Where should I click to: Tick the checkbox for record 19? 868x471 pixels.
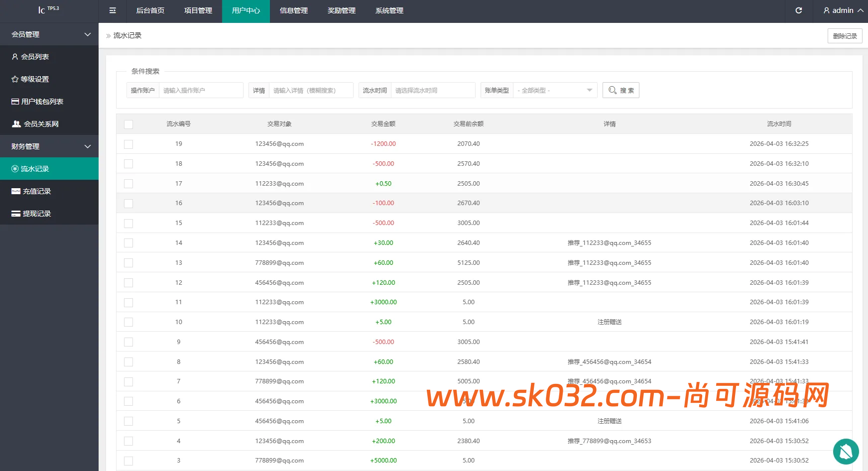(x=128, y=144)
